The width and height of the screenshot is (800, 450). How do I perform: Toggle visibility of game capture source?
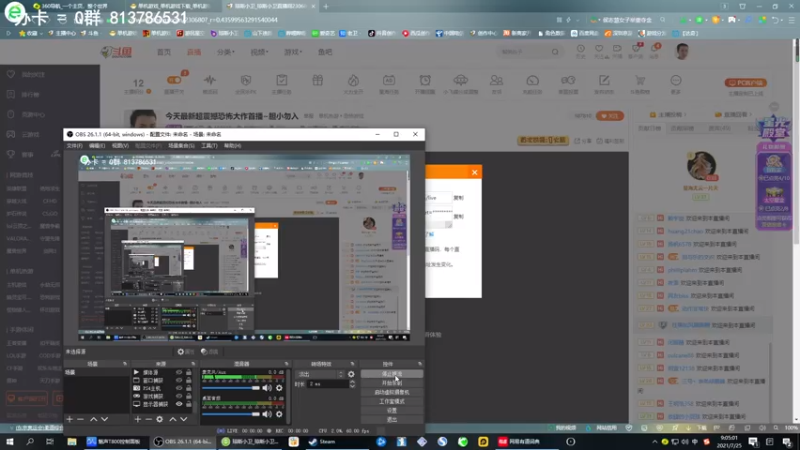(179, 396)
